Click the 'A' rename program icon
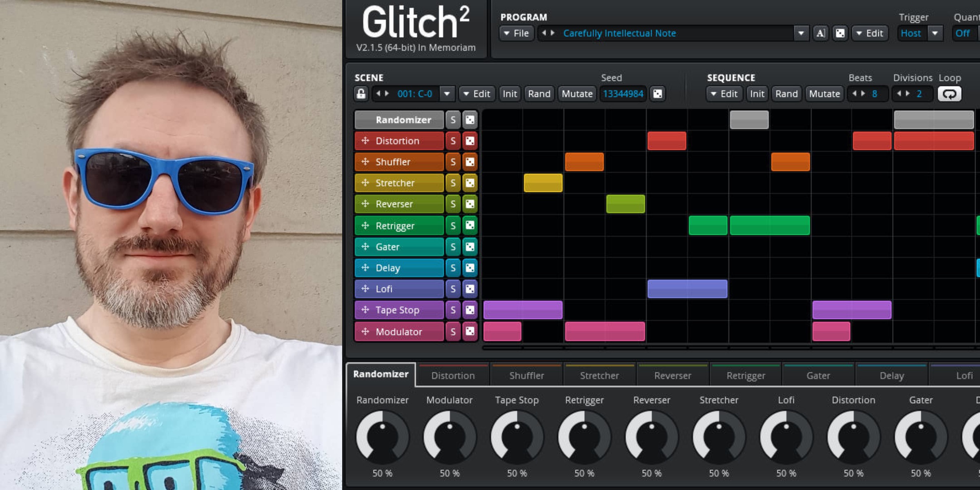The height and width of the screenshot is (490, 980). (821, 33)
